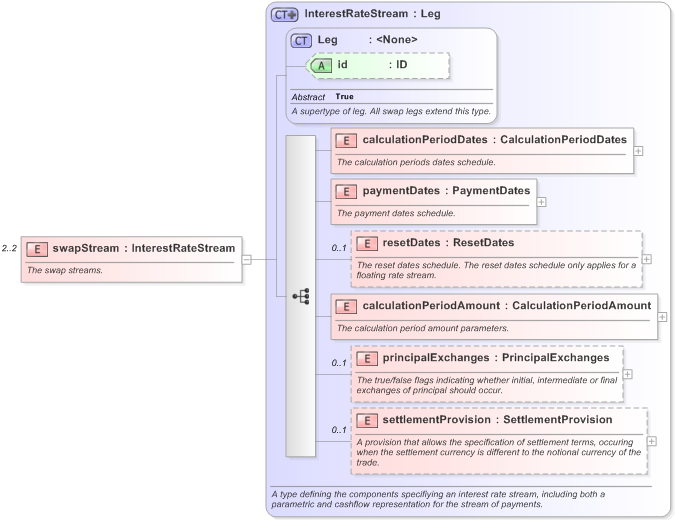The image size is (675, 520).
Task: Click the 'id' attribute name
Action: [342, 65]
